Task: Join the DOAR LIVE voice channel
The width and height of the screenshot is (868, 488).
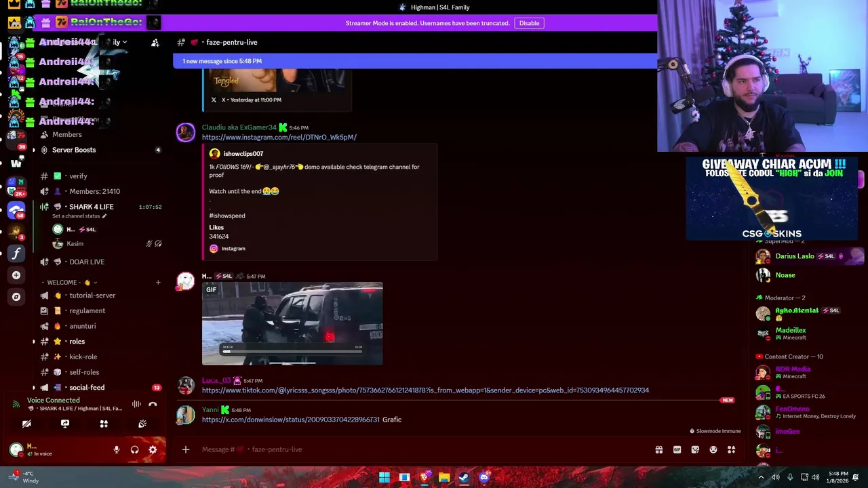Action: click(x=87, y=262)
